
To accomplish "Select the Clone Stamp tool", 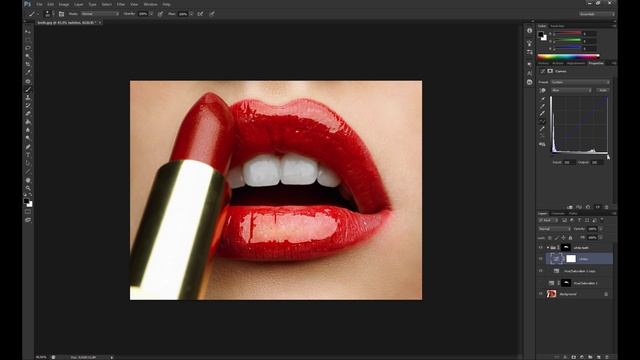I will (28, 98).
